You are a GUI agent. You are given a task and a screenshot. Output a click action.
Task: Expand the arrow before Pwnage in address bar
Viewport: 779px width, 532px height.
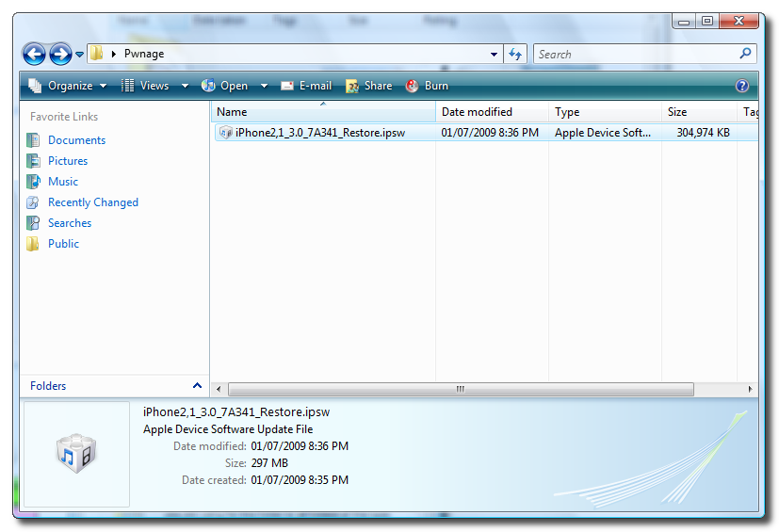114,54
